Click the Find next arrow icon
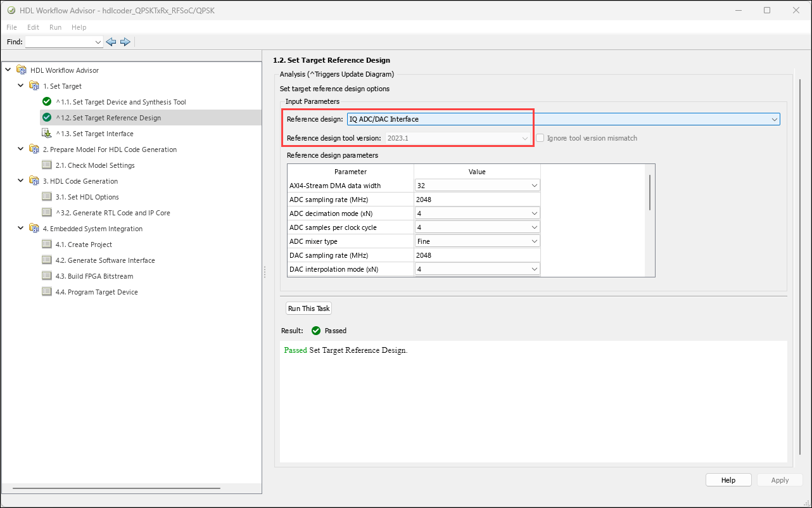 coord(125,42)
